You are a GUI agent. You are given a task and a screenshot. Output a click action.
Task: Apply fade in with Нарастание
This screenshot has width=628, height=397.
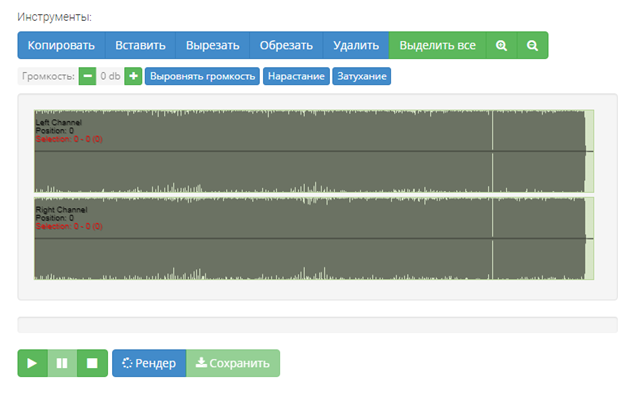click(x=296, y=76)
